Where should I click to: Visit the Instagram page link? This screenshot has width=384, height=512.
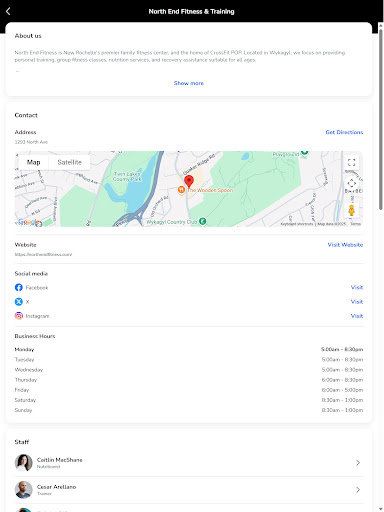tap(357, 316)
